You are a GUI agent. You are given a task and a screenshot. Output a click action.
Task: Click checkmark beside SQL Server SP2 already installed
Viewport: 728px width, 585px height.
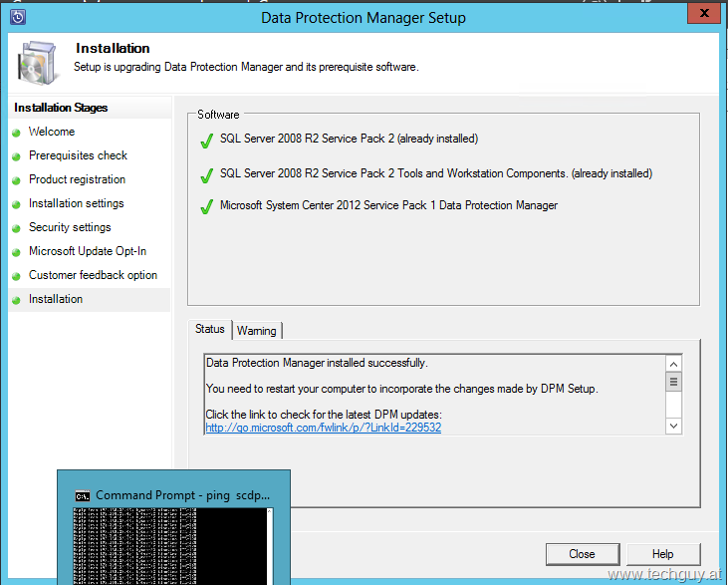pos(206,141)
